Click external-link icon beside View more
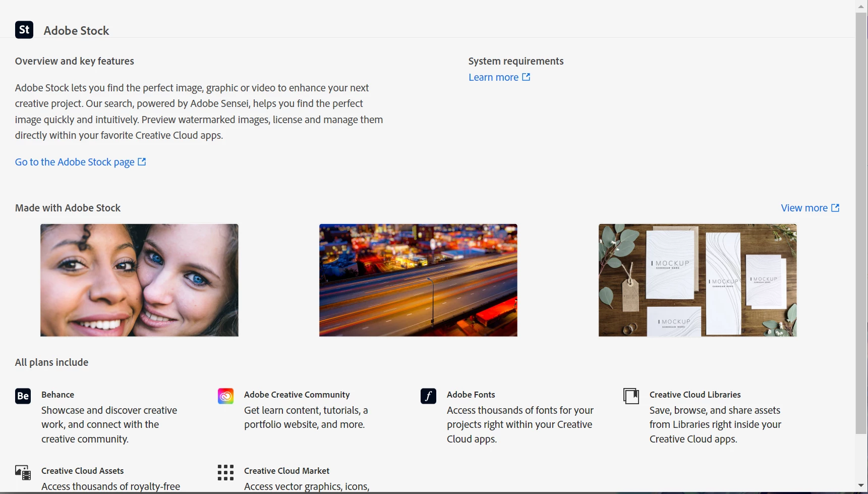 click(835, 208)
